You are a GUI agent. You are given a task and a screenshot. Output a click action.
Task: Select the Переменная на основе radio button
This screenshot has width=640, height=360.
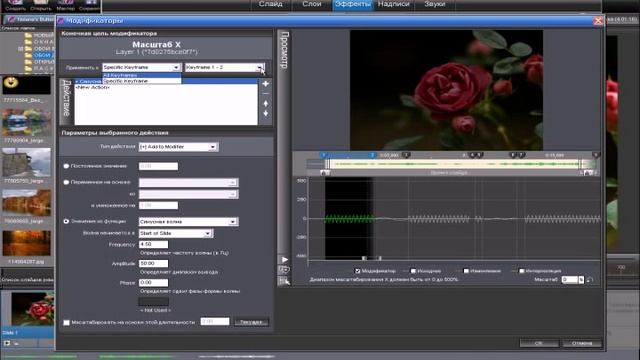coord(66,182)
